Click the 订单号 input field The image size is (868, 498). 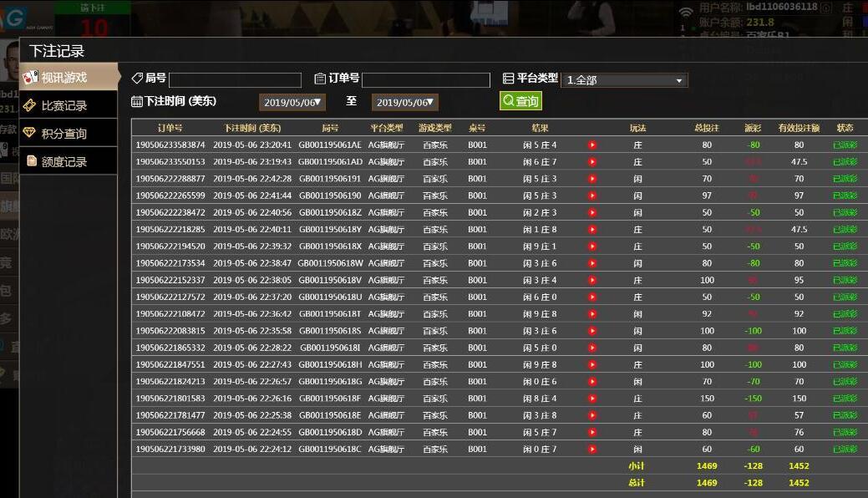(426, 79)
